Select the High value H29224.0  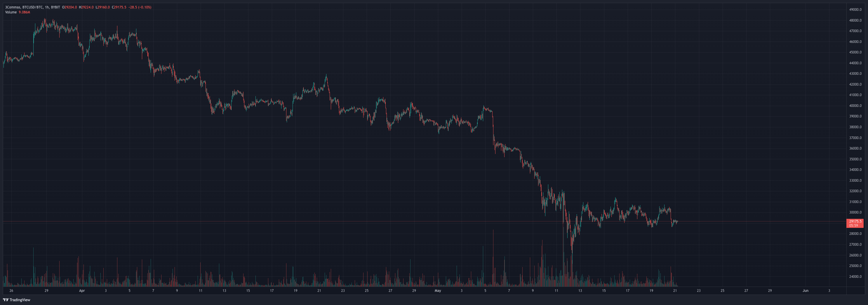[x=86, y=7]
